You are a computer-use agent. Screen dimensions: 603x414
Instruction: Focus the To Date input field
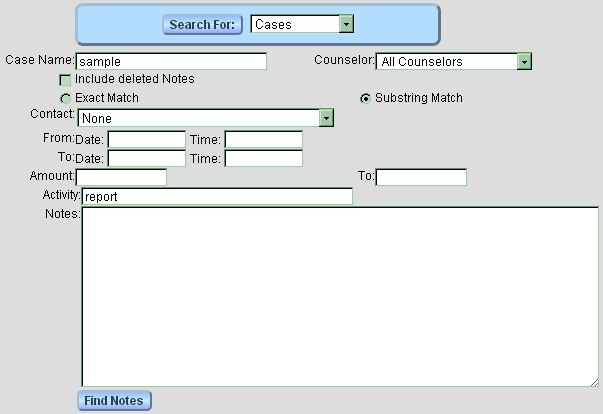(x=146, y=158)
